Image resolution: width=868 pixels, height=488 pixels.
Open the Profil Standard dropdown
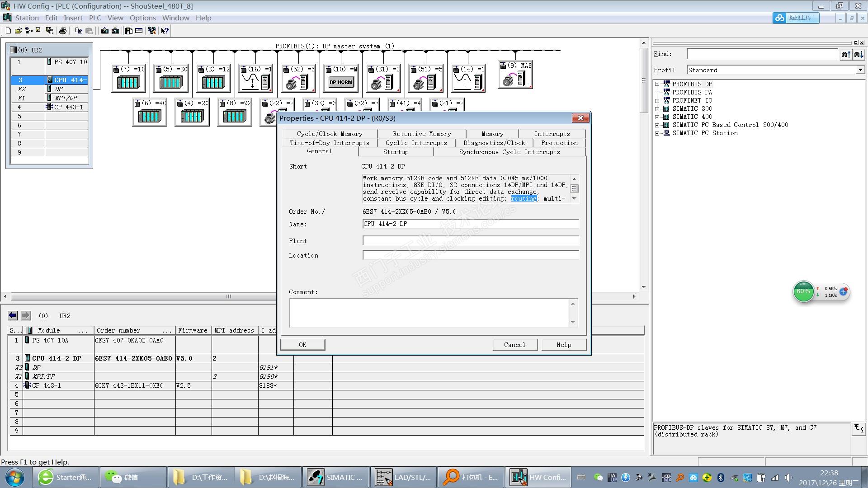[x=860, y=70]
